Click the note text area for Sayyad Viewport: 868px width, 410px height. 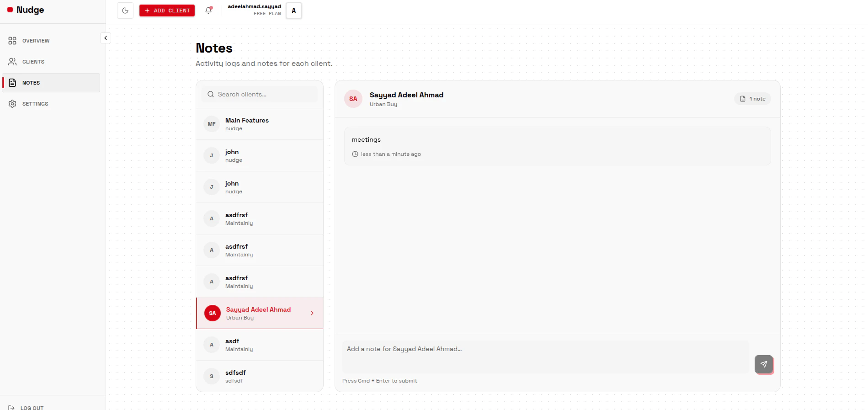(545, 357)
